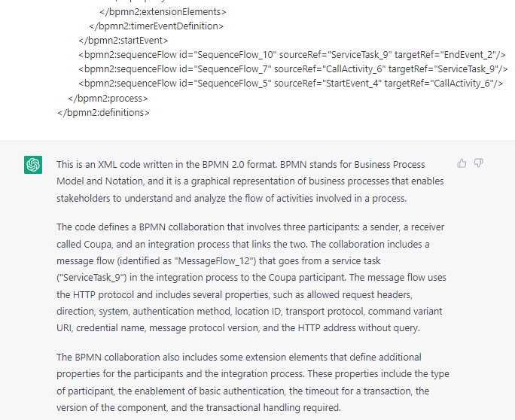Screen dimensions: 515x420
Task: Click the closing bpmn2:process tag
Action: point(108,98)
